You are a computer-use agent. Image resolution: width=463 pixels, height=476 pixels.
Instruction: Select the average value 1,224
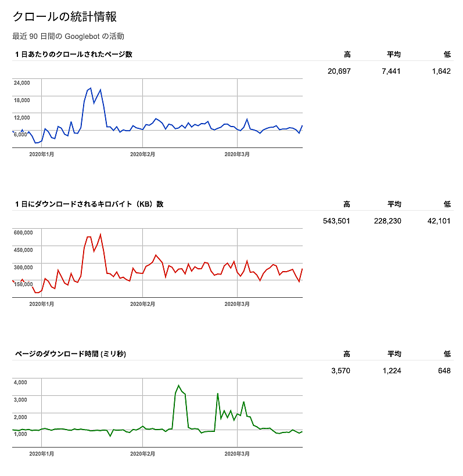392,371
